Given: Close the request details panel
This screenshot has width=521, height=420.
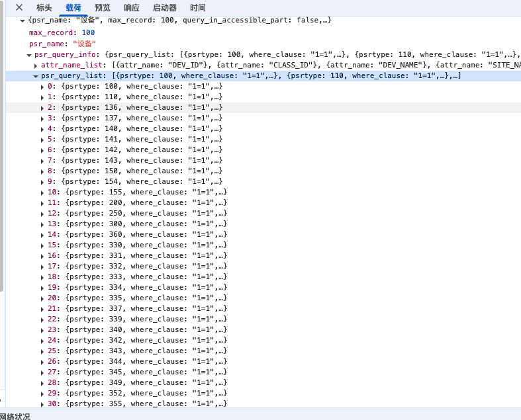Looking at the screenshot, I should pyautogui.click(x=19, y=7).
